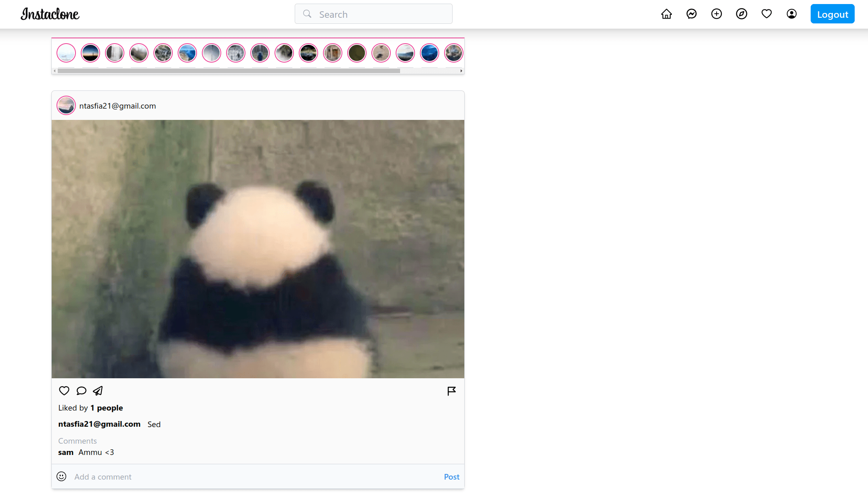Share the post with paper plane icon

pos(98,391)
